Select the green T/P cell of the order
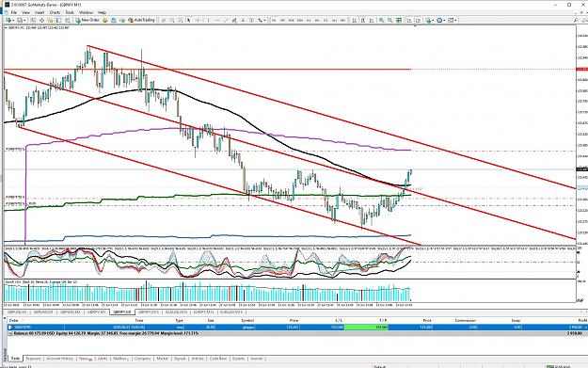This screenshot has height=368, width=588. (x=366, y=328)
